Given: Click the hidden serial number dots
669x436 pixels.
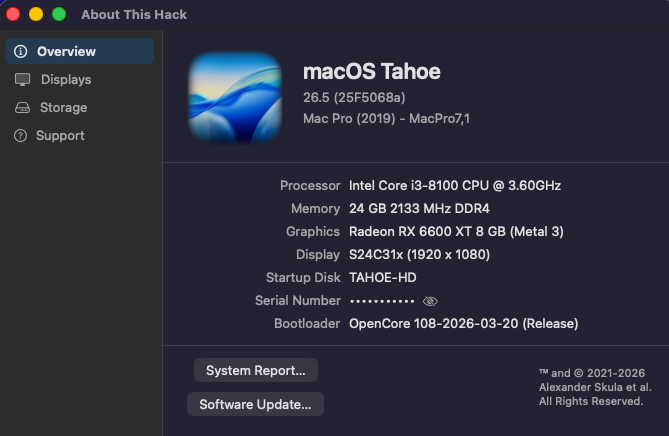Looking at the screenshot, I should pos(381,301).
